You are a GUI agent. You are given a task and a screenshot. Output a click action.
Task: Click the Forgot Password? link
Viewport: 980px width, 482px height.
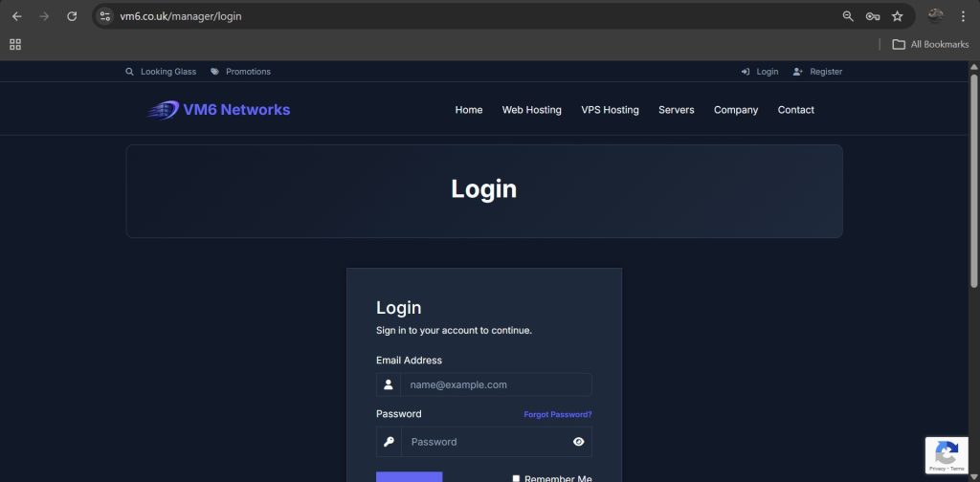coord(557,414)
